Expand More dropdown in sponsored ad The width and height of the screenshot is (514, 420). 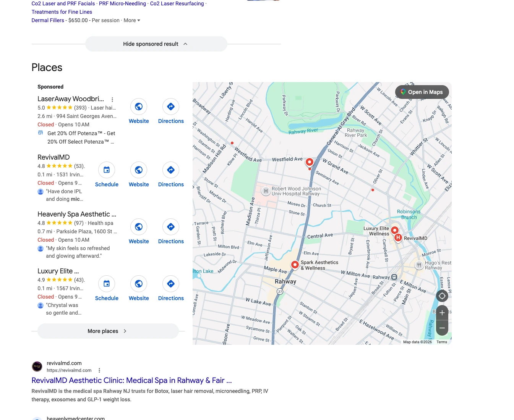(132, 20)
